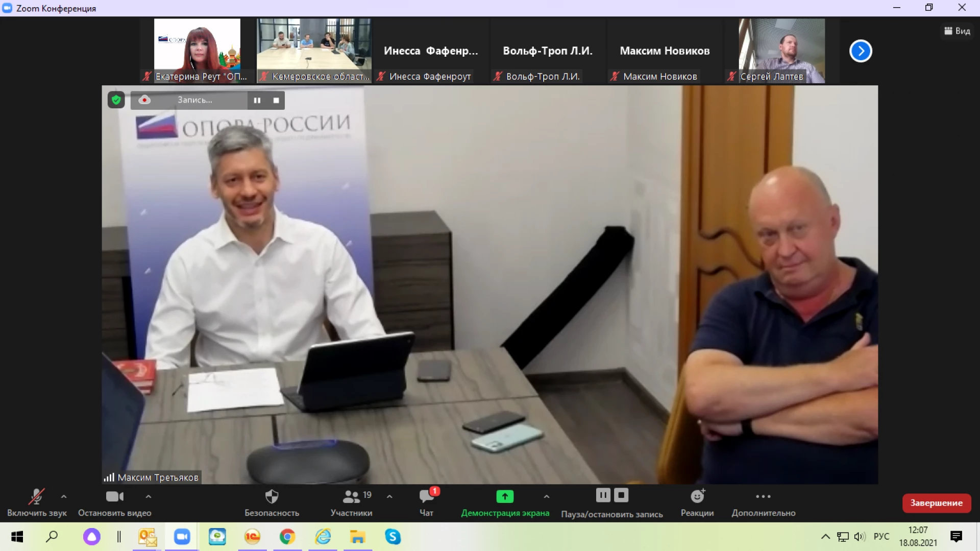Open Outlook from taskbar
This screenshot has height=551, width=980.
click(148, 537)
